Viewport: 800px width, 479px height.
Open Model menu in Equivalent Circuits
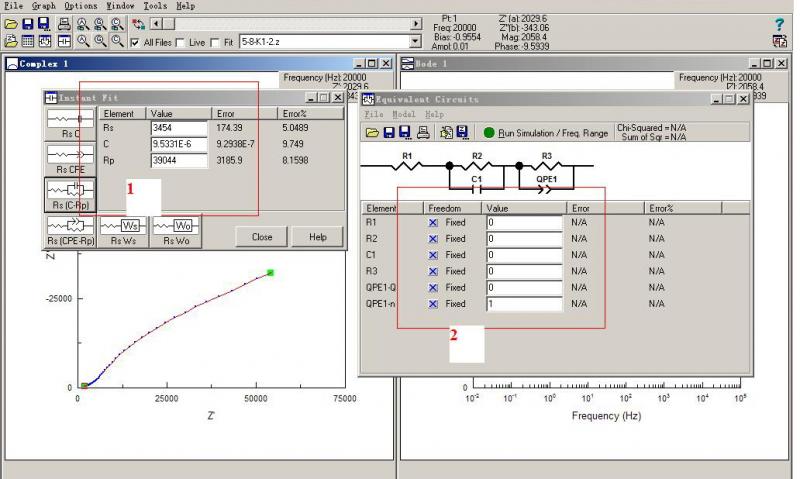tap(402, 114)
